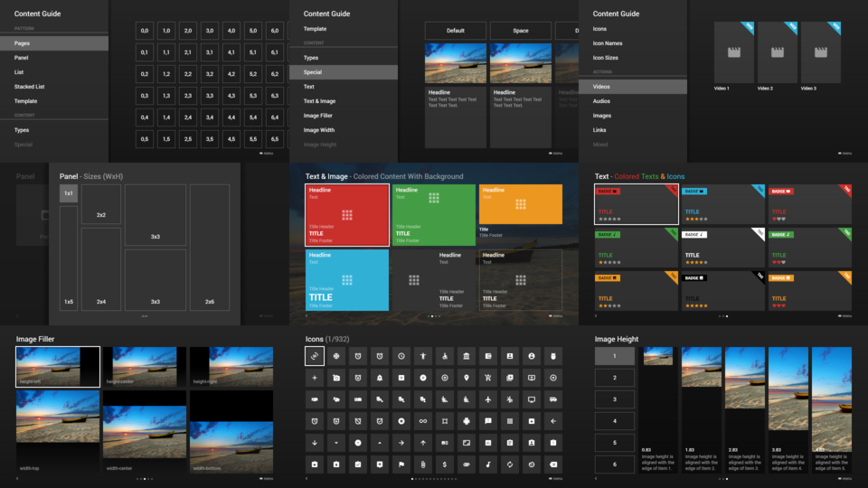Select the music note icon
The height and width of the screenshot is (488, 868).
click(x=488, y=465)
